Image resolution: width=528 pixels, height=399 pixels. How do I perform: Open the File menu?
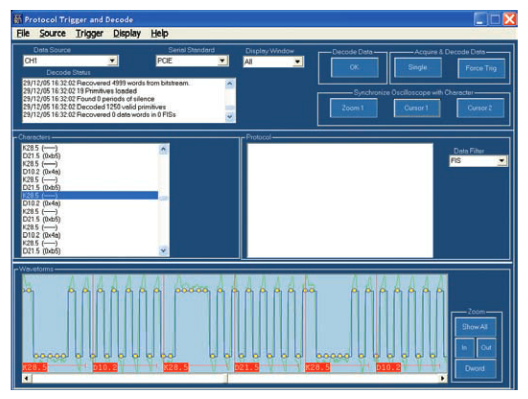tap(23, 33)
